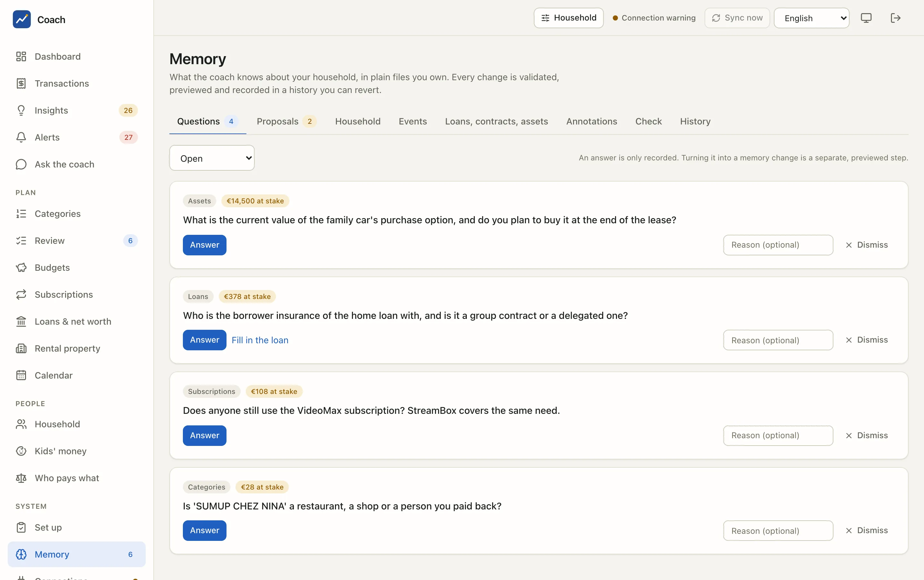
Task: Open the Set up page
Action: tap(76, 527)
